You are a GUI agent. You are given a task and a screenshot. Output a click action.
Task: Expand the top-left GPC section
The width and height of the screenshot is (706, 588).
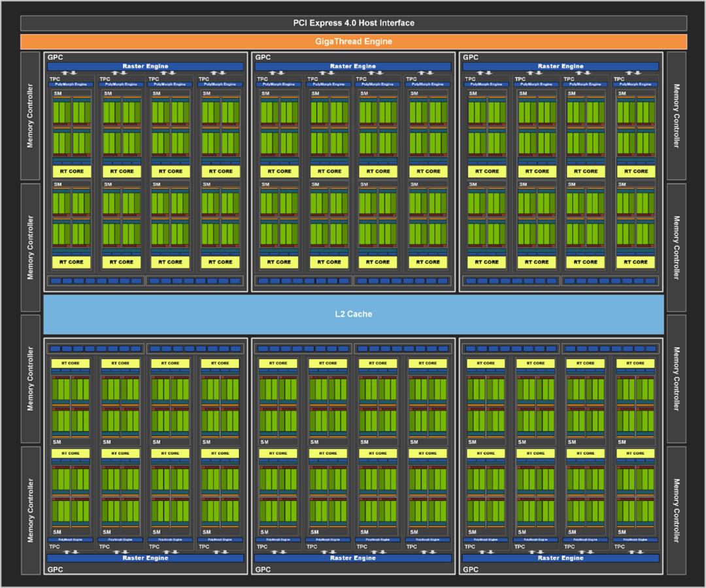coord(54,57)
